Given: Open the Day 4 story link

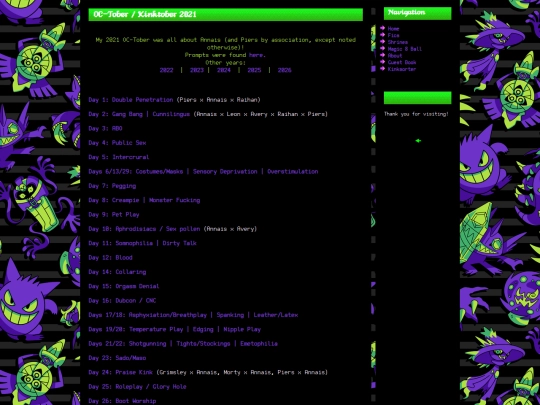Looking at the screenshot, I should 117,143.
